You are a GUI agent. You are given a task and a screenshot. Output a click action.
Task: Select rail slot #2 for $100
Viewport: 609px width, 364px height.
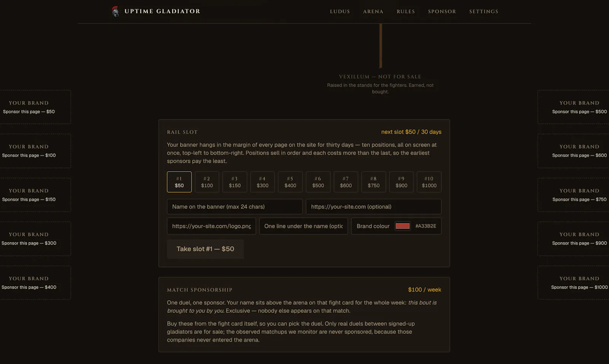click(x=207, y=182)
